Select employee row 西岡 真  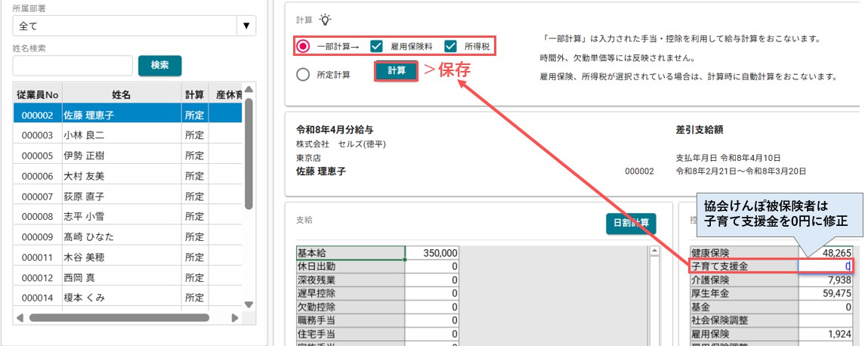[x=128, y=277]
